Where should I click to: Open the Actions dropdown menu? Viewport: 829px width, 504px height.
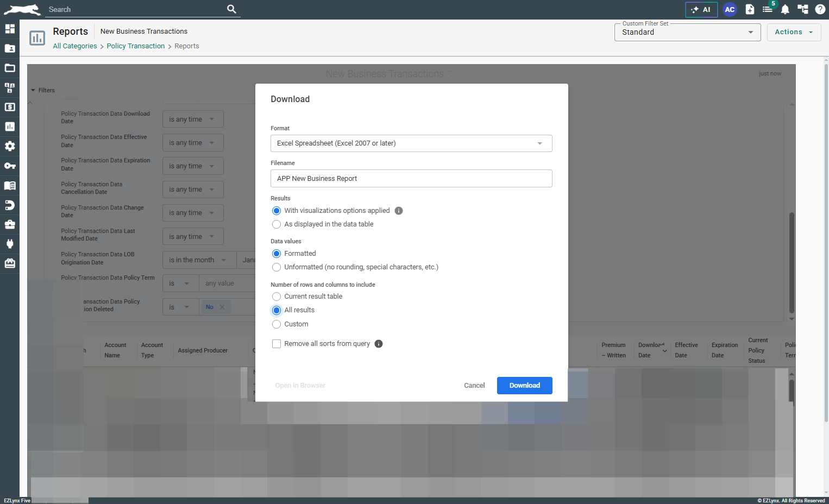[794, 32]
